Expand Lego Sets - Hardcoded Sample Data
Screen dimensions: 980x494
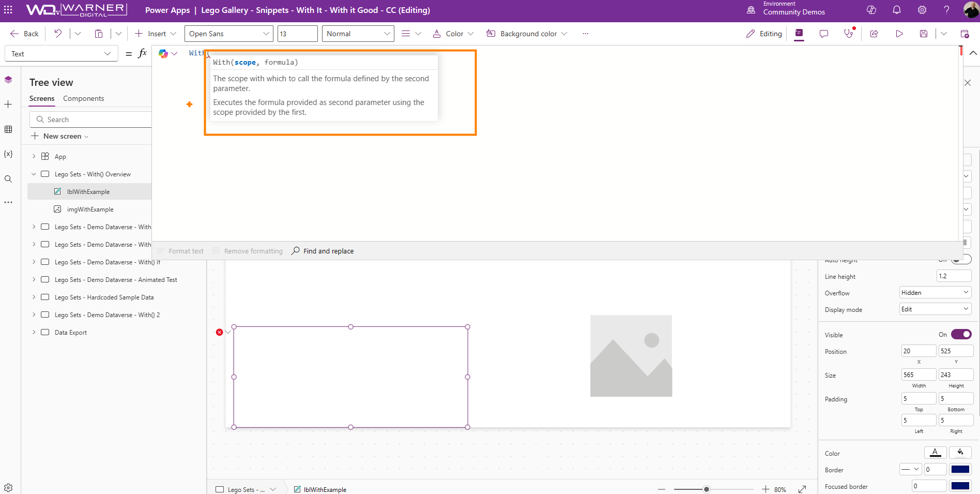point(34,297)
